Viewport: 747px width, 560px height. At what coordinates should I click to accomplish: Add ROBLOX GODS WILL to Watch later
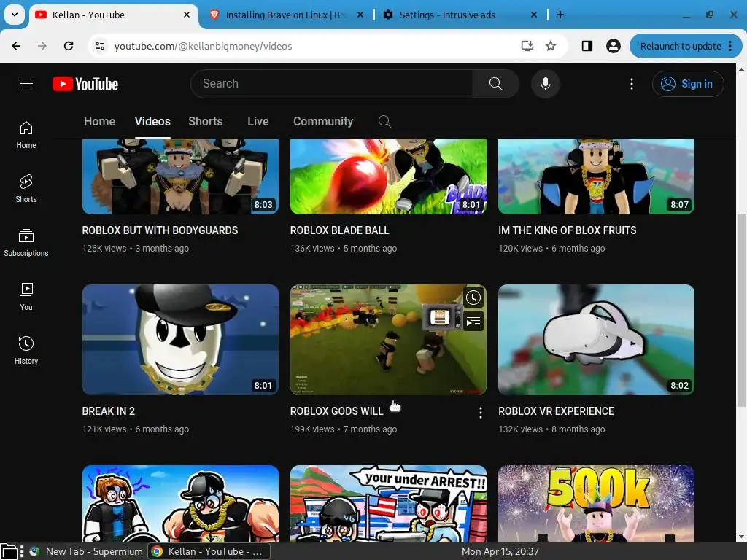click(473, 298)
